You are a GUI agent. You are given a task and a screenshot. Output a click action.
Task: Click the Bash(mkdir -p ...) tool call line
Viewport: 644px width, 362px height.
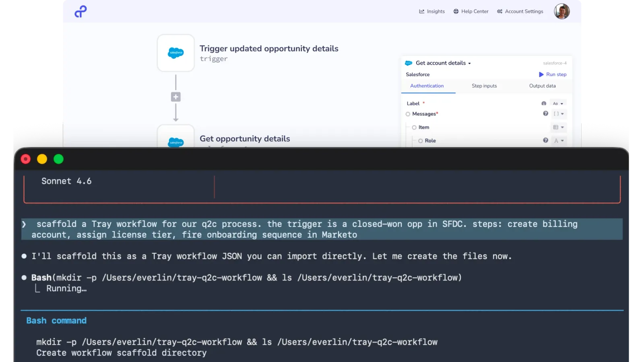tap(246, 278)
